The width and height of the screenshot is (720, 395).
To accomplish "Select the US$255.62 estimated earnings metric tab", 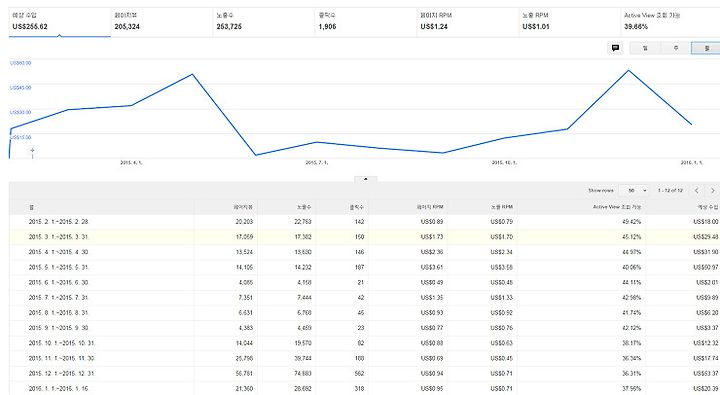I will click(x=60, y=22).
